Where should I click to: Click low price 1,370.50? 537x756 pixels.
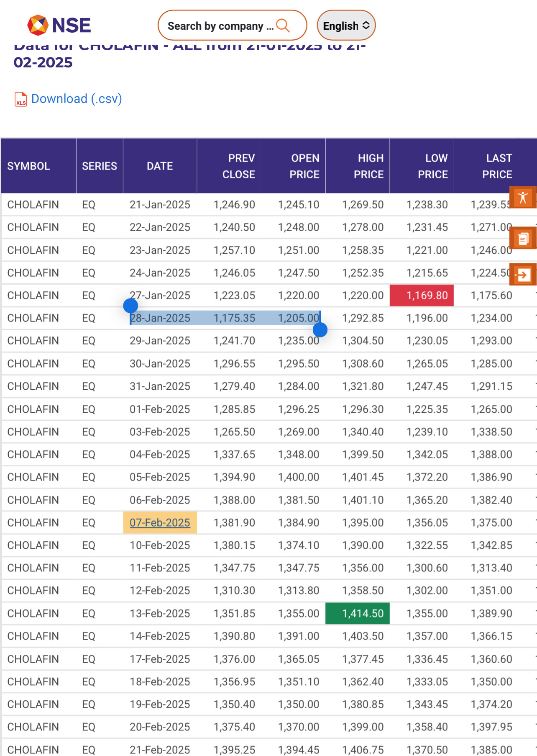[427, 750]
